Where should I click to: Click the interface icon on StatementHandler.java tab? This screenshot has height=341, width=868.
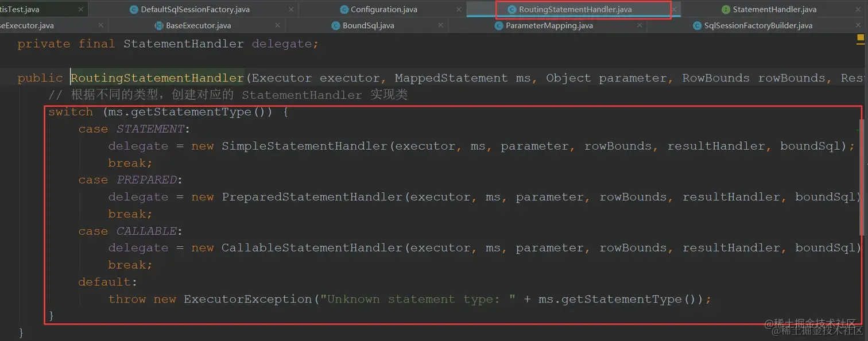tap(726, 9)
